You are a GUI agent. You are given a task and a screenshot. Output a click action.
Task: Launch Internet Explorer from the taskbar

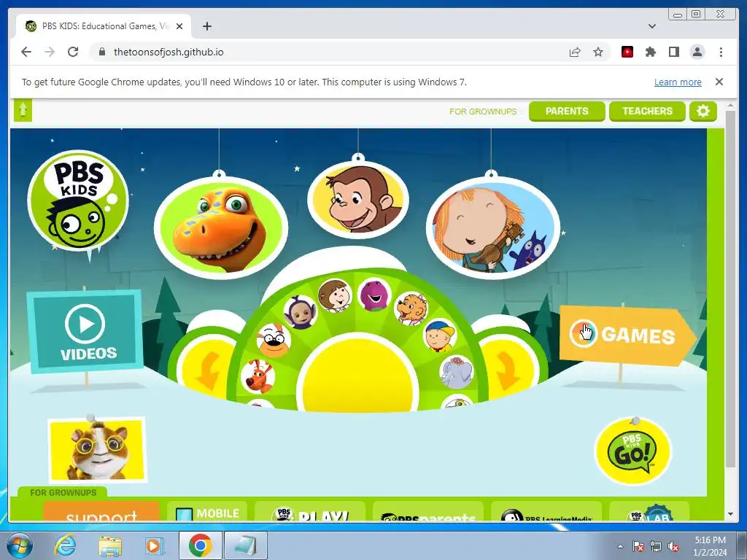click(x=65, y=545)
